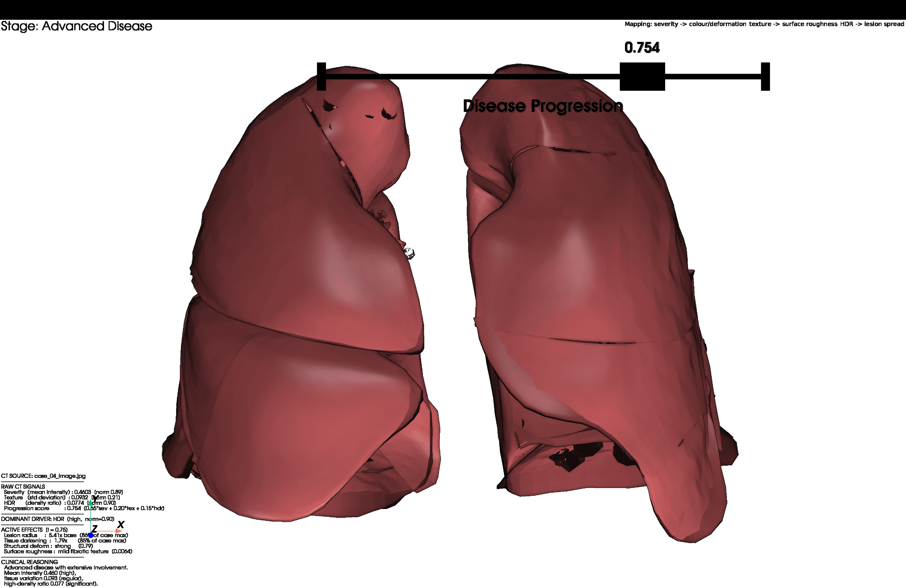The width and height of the screenshot is (906, 588).
Task: Click the 'Mapping: severity -> colour/deformation' legend text
Action: 685,24
